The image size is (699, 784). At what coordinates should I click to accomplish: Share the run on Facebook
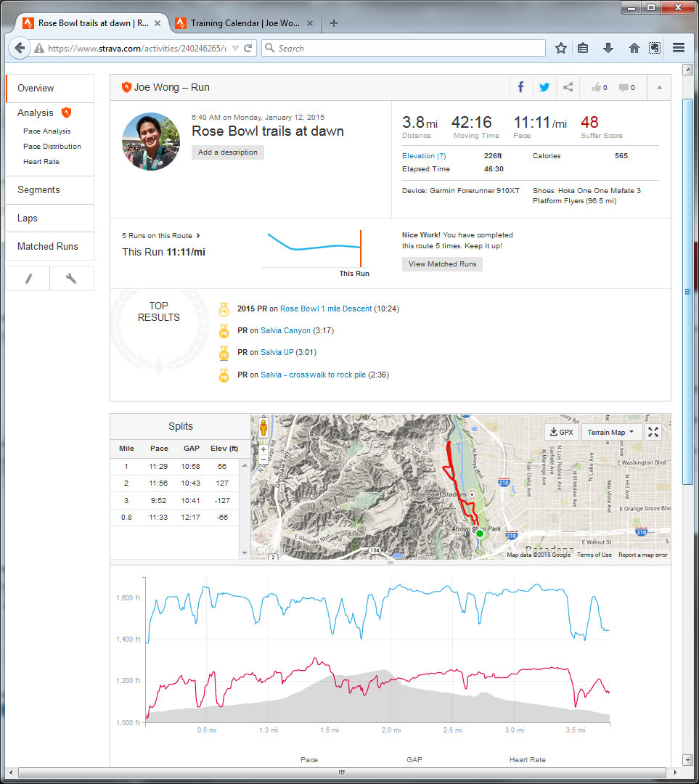(x=520, y=87)
